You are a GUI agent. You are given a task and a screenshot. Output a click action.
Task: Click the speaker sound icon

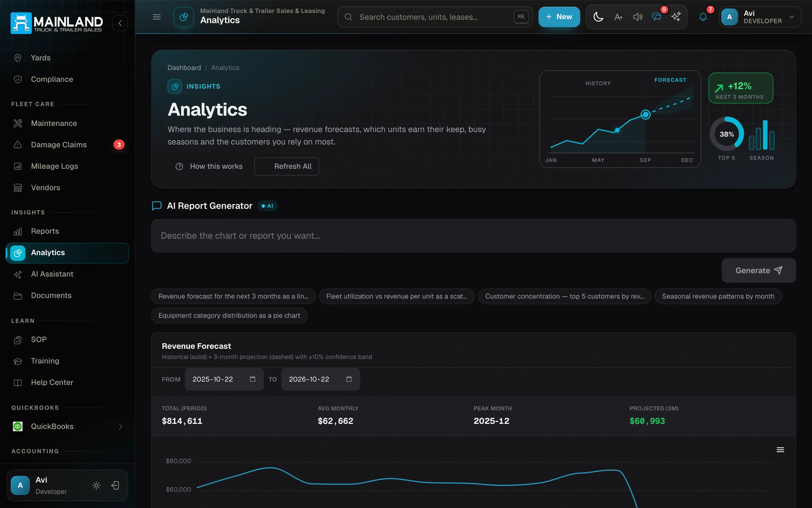tap(637, 17)
